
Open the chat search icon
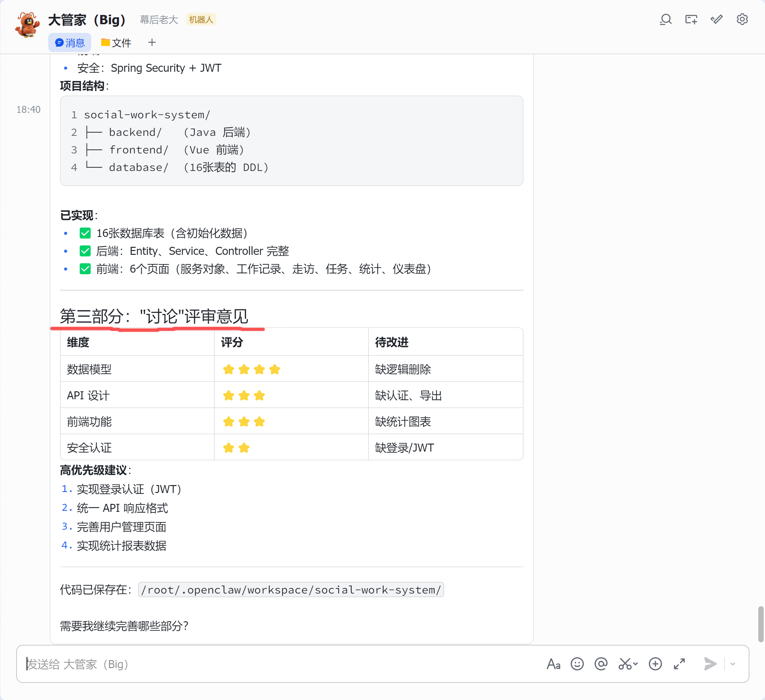coord(665,19)
